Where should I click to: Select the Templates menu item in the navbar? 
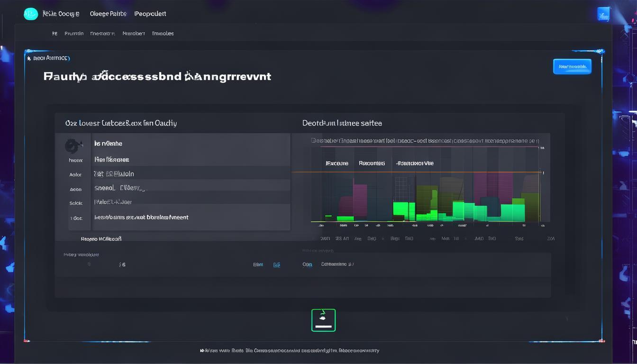pos(163,33)
